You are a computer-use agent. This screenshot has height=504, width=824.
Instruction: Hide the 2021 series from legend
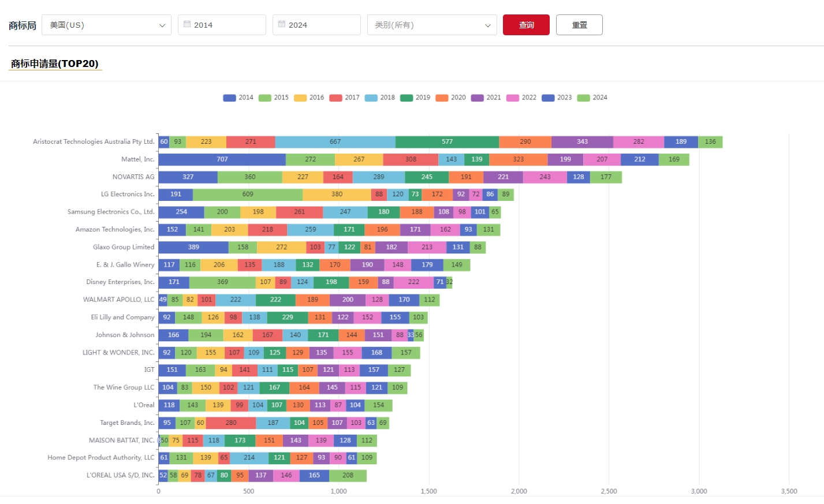point(486,98)
